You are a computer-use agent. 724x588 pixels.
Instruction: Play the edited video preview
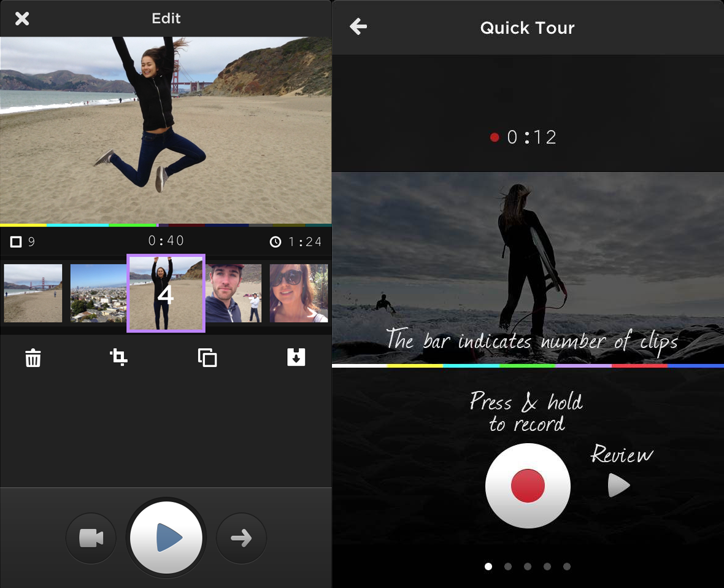point(166,538)
